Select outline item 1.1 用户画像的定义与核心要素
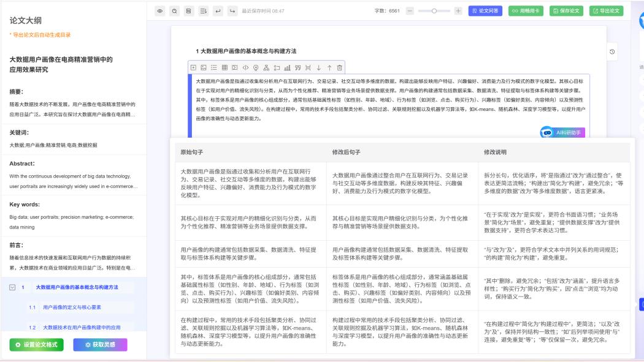This screenshot has height=362, width=644. click(73, 307)
